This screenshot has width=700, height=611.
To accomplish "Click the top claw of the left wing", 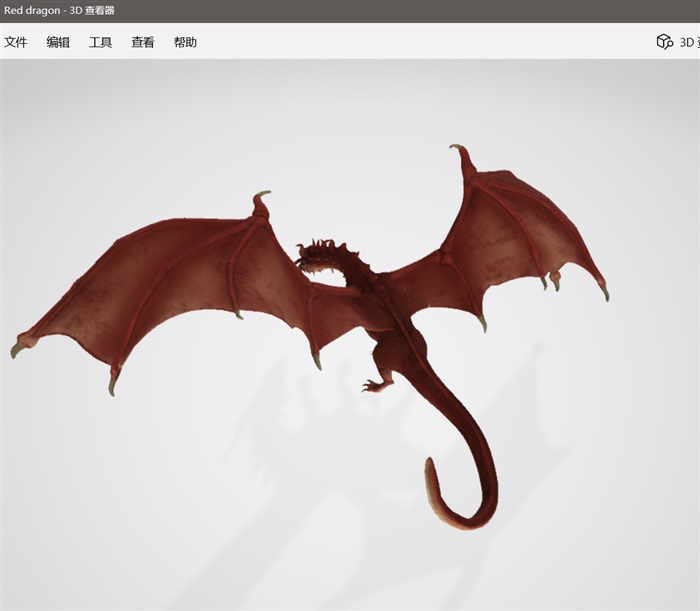I will (x=261, y=198).
